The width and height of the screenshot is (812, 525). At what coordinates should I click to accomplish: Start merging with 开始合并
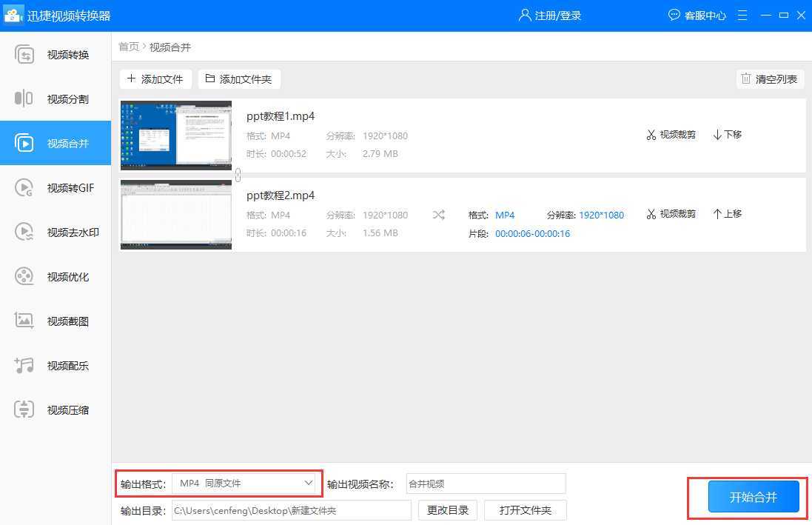pos(754,497)
